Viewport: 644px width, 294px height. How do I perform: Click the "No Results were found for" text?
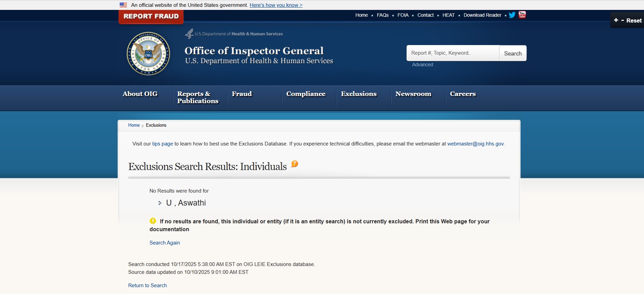coord(179,191)
